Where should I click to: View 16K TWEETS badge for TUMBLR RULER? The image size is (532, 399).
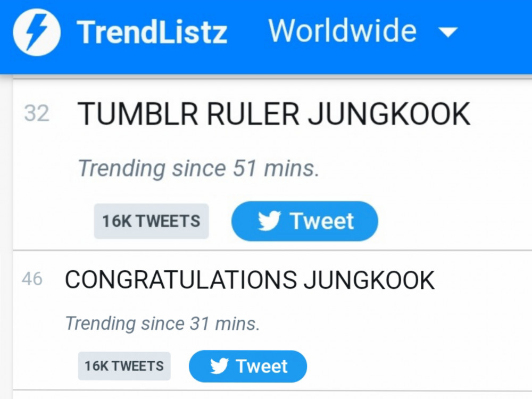coord(151,221)
